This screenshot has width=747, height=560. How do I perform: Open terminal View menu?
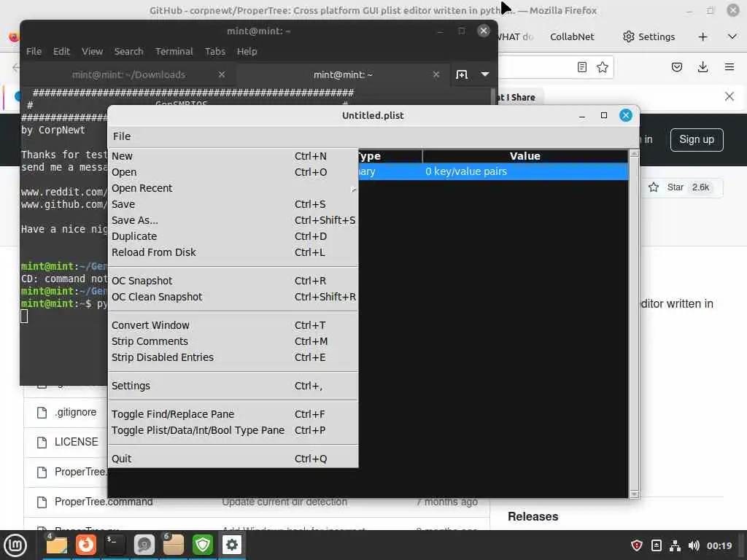[92, 52]
